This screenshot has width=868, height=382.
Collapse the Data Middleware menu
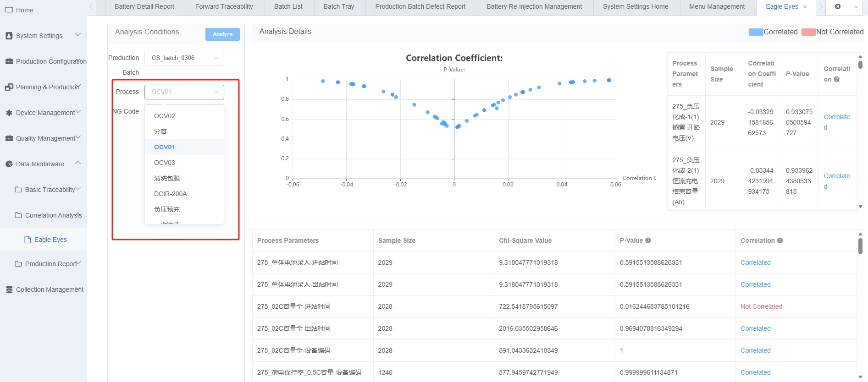(78, 163)
